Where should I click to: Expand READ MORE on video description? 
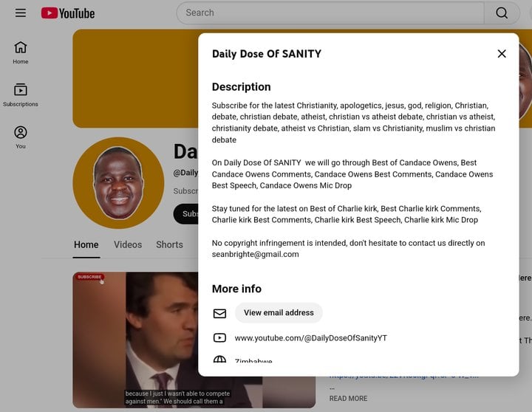click(x=348, y=399)
